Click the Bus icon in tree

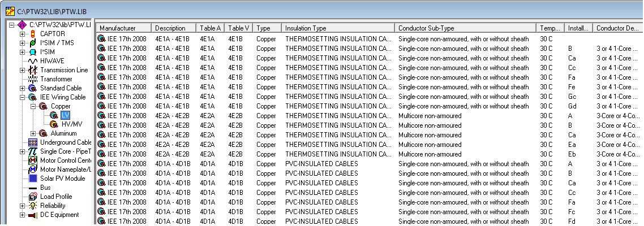[33, 188]
